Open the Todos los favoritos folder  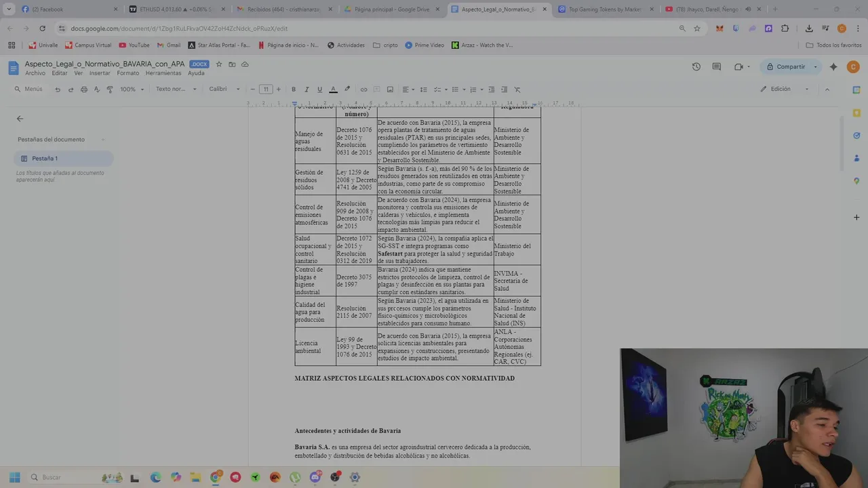[834, 45]
